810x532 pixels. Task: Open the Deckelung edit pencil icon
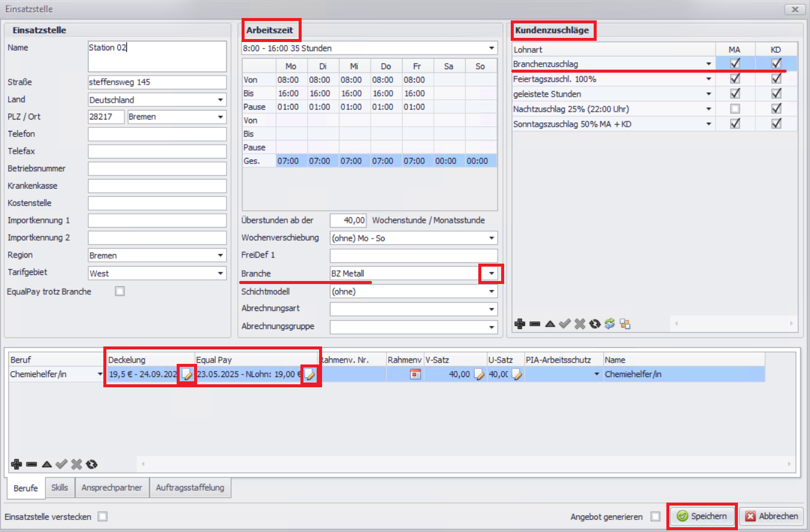pyautogui.click(x=187, y=375)
